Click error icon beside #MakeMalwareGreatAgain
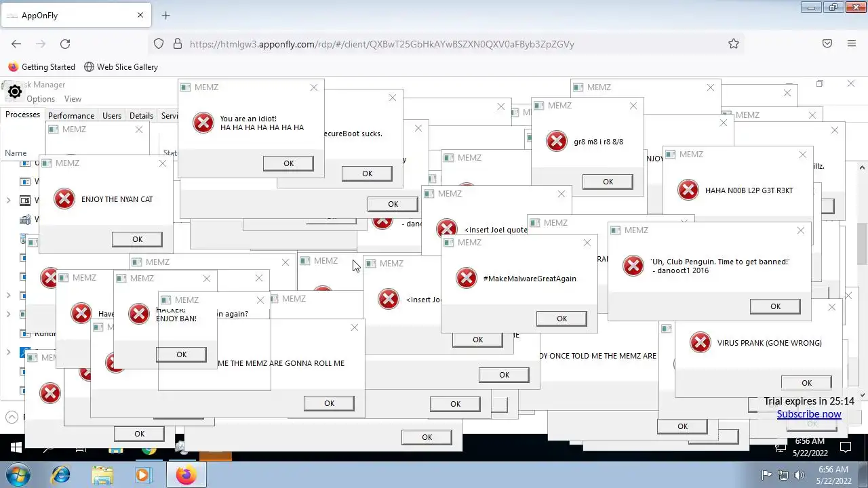The width and height of the screenshot is (868, 488). coord(467,278)
